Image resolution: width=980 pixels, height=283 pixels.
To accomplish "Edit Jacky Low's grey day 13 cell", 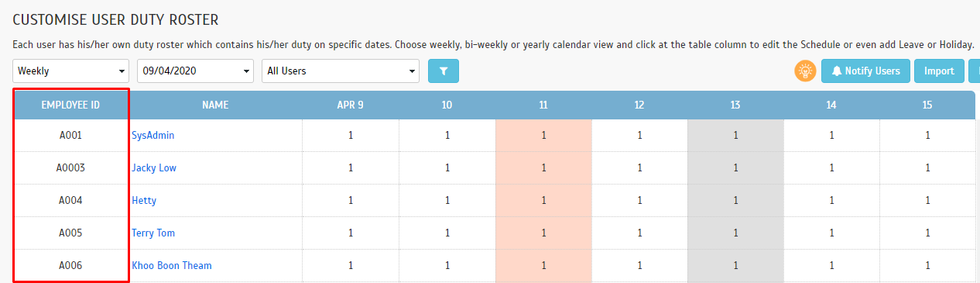I will coord(735,167).
